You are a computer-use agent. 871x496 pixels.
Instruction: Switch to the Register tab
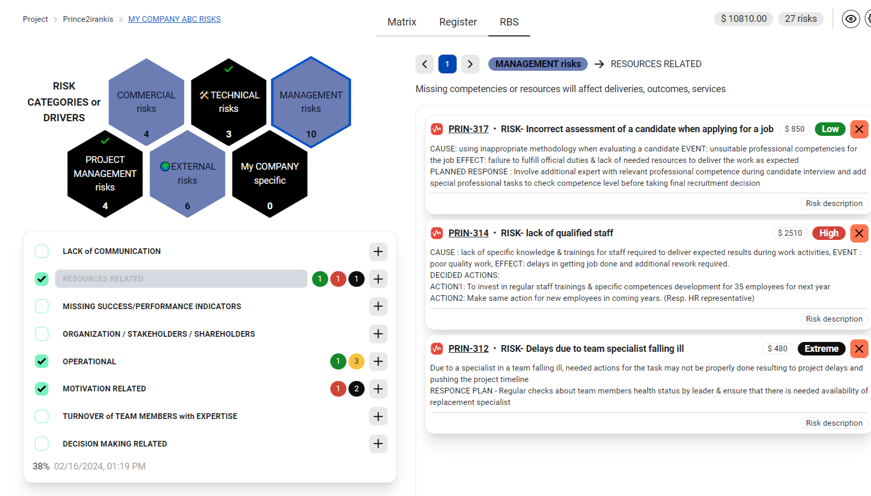click(x=458, y=22)
